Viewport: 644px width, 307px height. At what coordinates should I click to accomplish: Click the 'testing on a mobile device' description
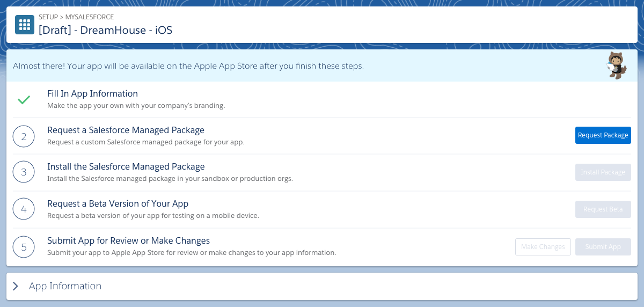tap(153, 216)
